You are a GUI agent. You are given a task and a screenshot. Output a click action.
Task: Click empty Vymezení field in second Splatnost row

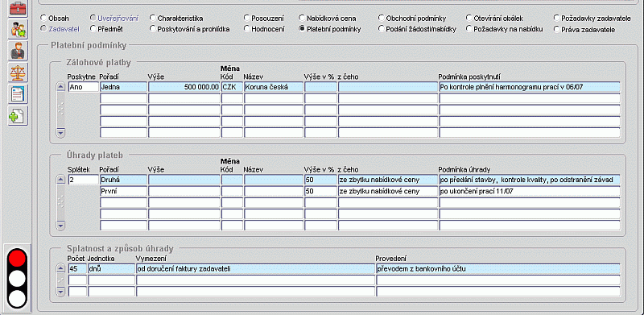click(x=255, y=280)
